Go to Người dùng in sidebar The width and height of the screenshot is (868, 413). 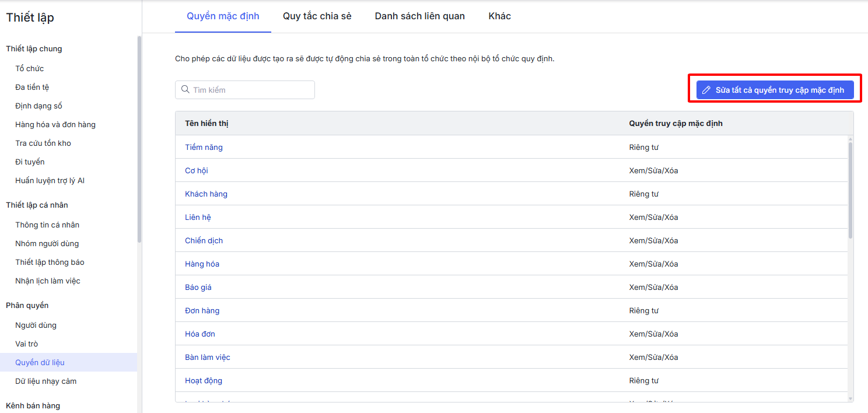point(36,325)
